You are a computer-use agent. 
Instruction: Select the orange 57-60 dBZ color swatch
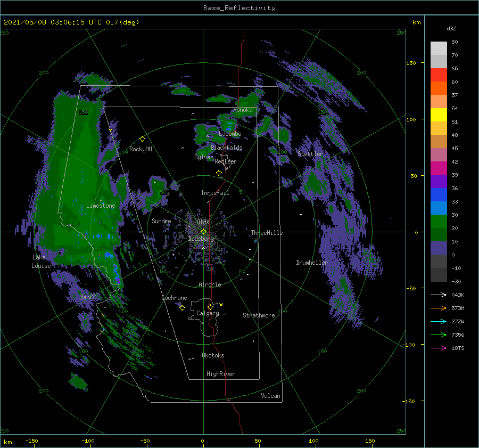click(439, 88)
